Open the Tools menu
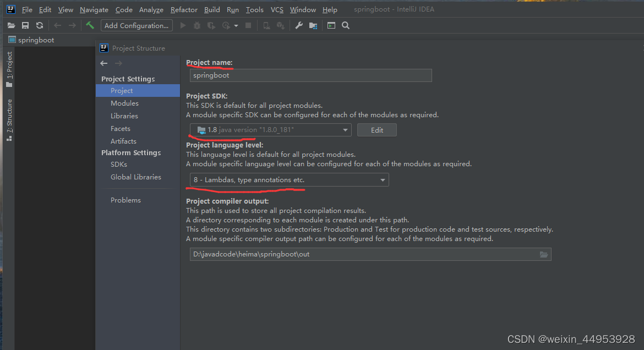This screenshot has height=350, width=644. pos(255,9)
